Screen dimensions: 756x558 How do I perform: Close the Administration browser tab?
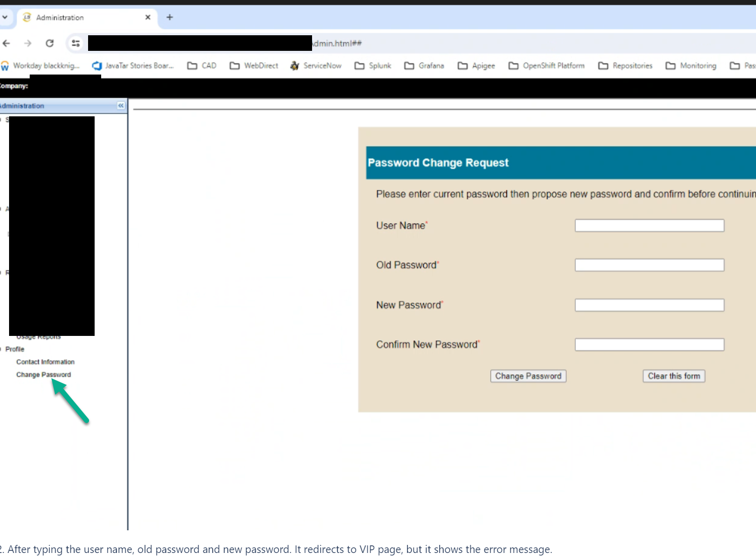pyautogui.click(x=147, y=17)
